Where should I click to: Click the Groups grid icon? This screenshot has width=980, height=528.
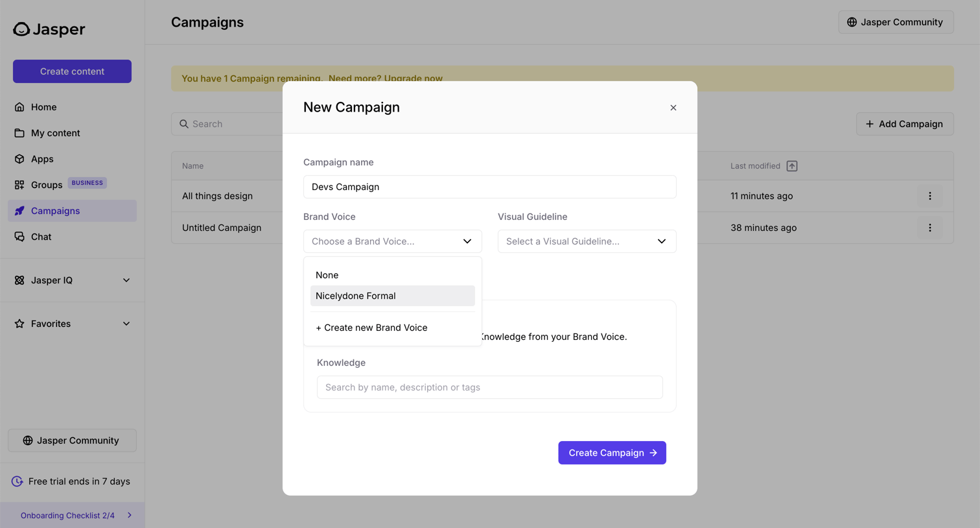pos(19,185)
